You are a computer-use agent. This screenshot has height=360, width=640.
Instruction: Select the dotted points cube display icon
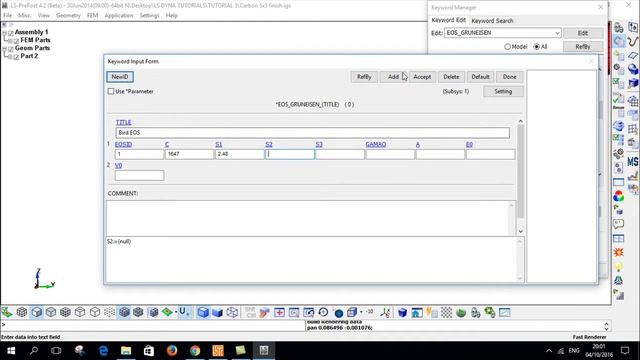point(109,313)
